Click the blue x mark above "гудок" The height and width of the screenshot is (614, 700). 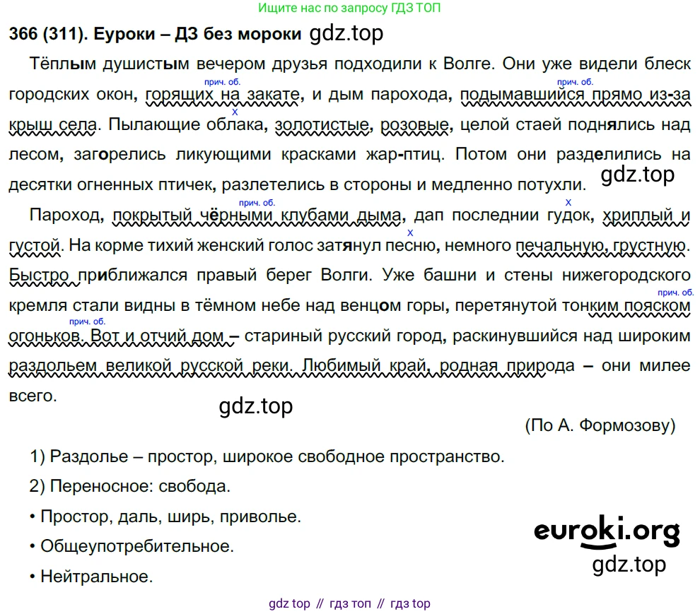tap(568, 202)
